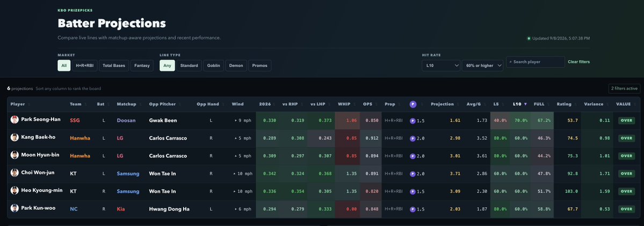Sort by the Rating column header
Screen dimensions: 644x226
[566, 104]
